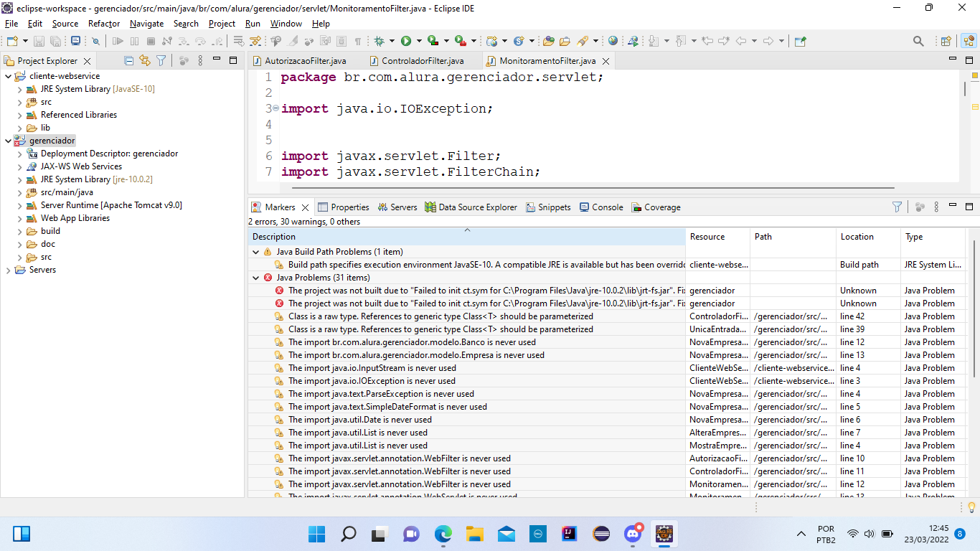This screenshot has width=980, height=551.
Task: Select the JAX-WS Web Services node
Action: coord(75,166)
